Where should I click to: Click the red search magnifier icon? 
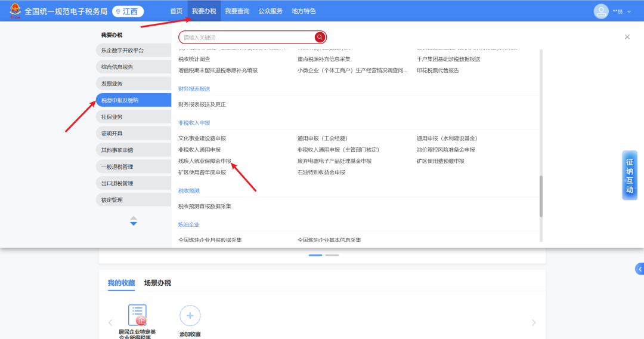[320, 38]
